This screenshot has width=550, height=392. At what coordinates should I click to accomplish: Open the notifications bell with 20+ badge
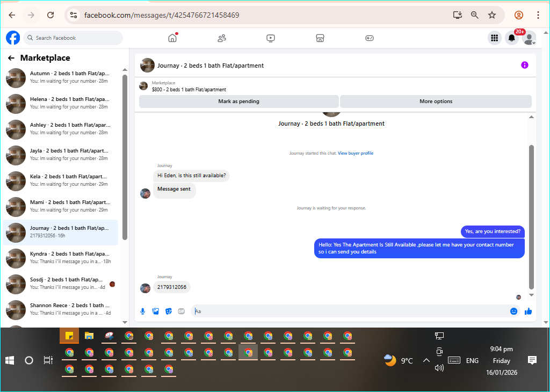point(512,38)
